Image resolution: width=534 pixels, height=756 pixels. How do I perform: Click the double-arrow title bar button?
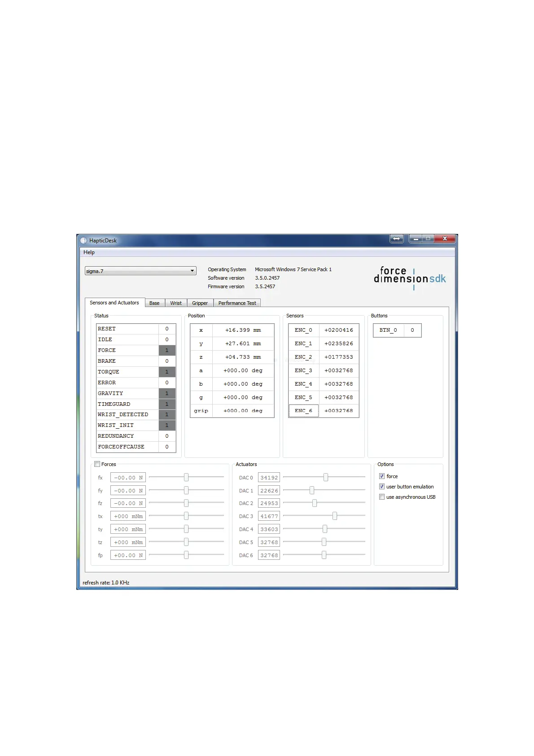pyautogui.click(x=397, y=239)
